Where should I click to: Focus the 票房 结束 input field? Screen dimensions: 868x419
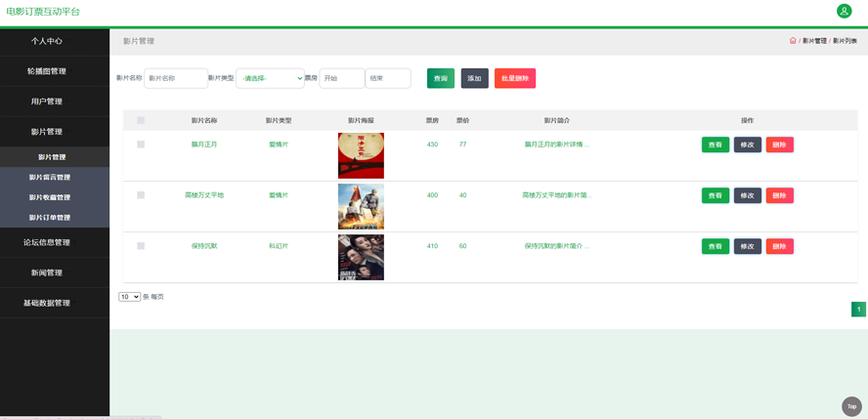tap(388, 78)
